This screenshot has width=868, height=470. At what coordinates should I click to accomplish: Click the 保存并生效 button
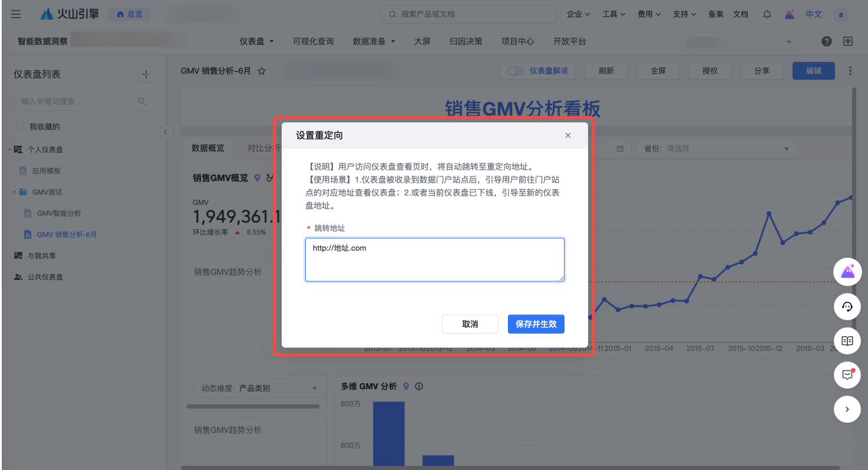pyautogui.click(x=536, y=324)
